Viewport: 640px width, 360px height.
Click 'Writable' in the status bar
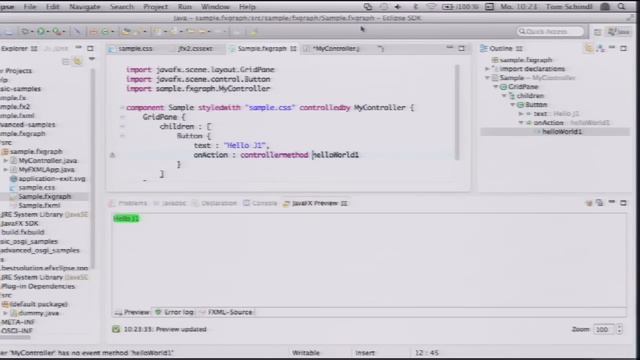pyautogui.click(x=306, y=353)
